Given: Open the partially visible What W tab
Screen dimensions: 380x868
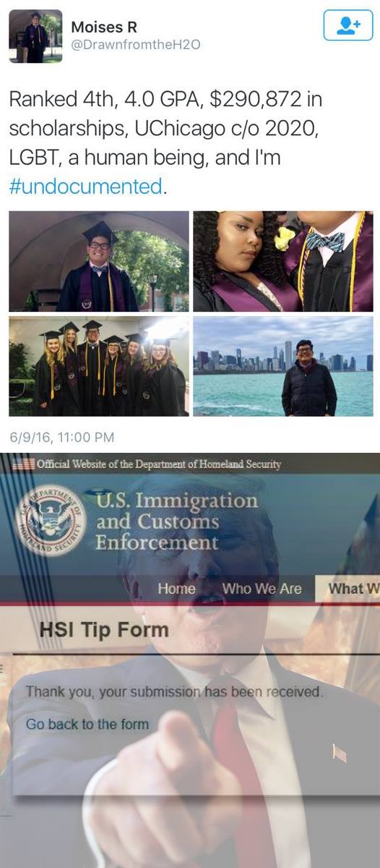Looking at the screenshot, I should click(353, 589).
